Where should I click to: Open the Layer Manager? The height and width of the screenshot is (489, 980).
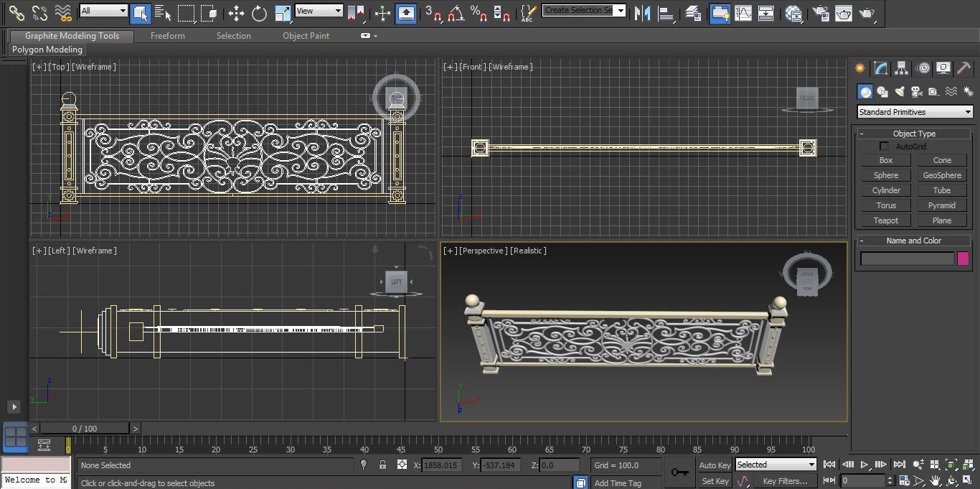tap(693, 12)
